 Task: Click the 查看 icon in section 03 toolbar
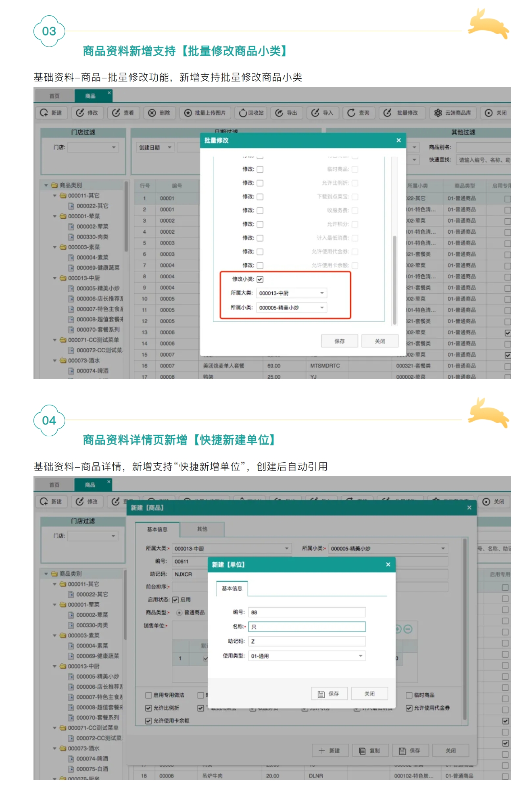pos(116,113)
